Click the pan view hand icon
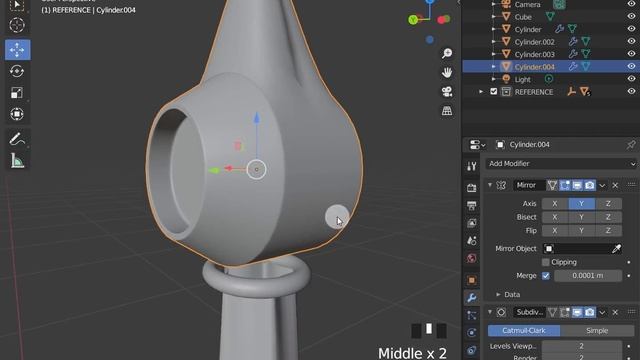This screenshot has width=640, height=360. click(x=447, y=72)
